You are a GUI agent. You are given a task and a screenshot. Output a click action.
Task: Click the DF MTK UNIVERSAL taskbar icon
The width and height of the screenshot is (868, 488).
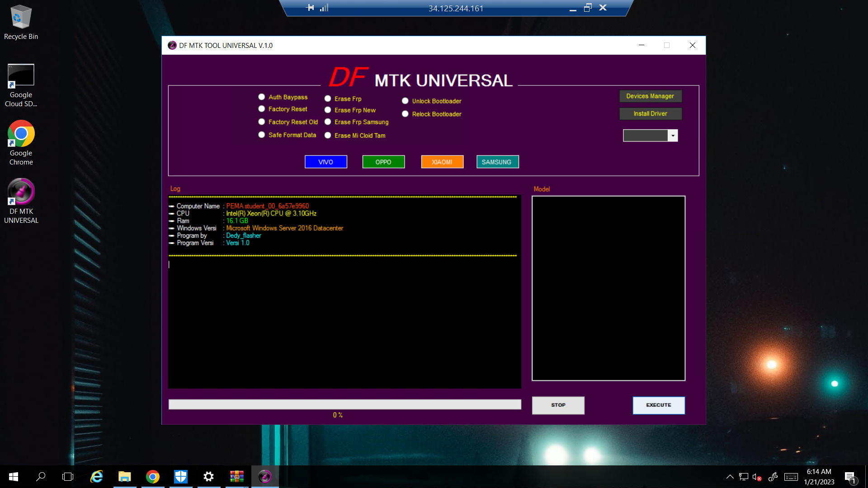pos(264,476)
